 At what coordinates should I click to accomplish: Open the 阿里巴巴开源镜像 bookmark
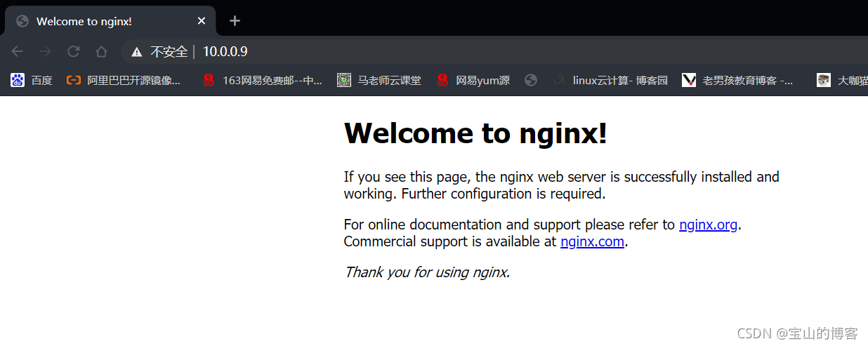(124, 80)
